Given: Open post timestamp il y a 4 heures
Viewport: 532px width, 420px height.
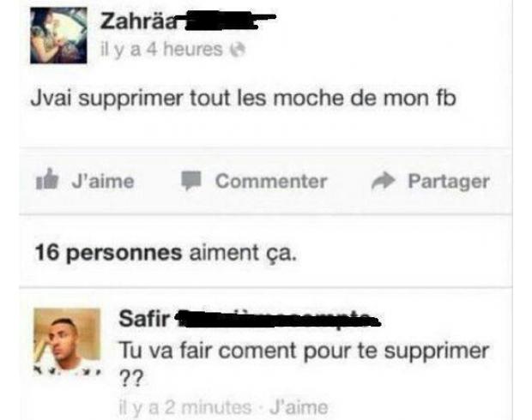Looking at the screenshot, I should [161, 50].
